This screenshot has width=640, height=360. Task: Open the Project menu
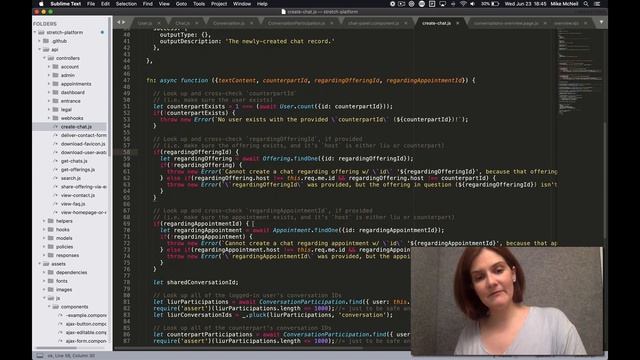219,4
